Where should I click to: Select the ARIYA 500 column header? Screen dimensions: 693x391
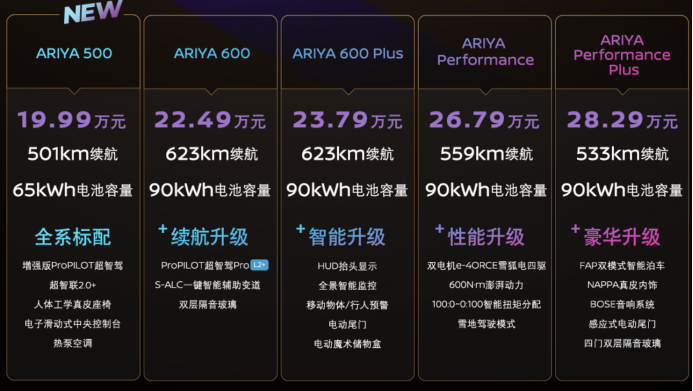(x=74, y=53)
